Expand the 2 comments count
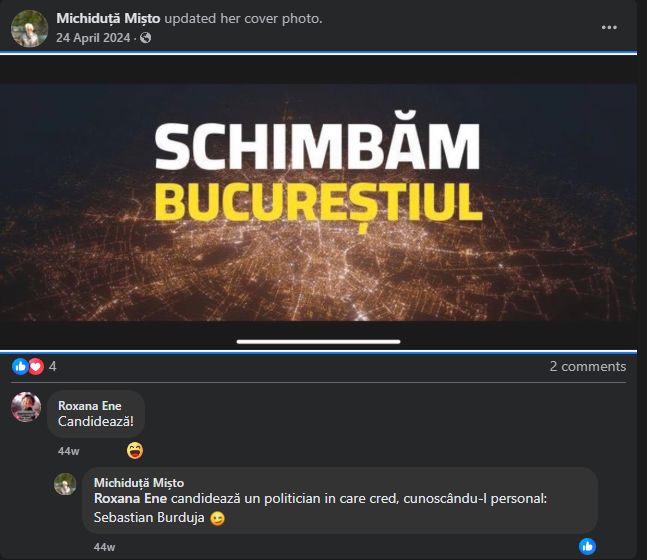This screenshot has width=647, height=560. coord(588,366)
